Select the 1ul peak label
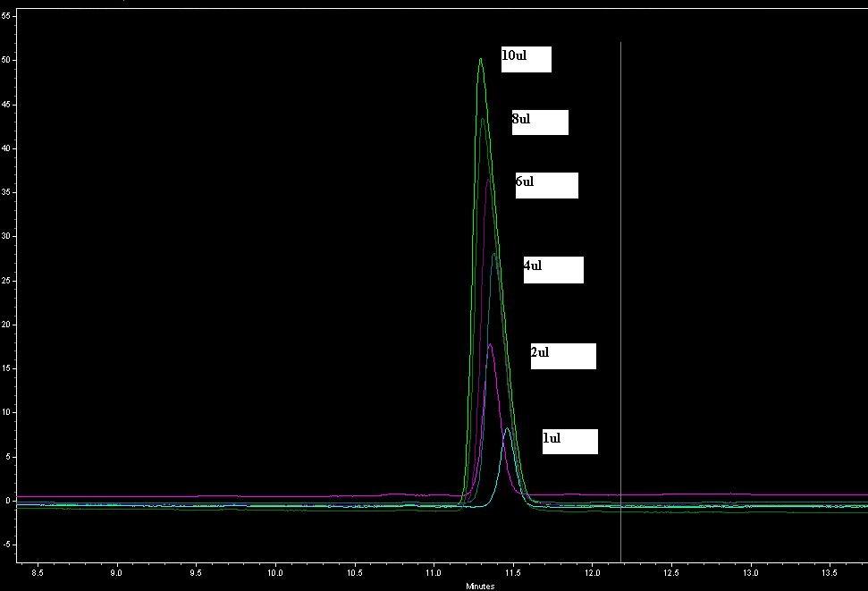 (569, 442)
